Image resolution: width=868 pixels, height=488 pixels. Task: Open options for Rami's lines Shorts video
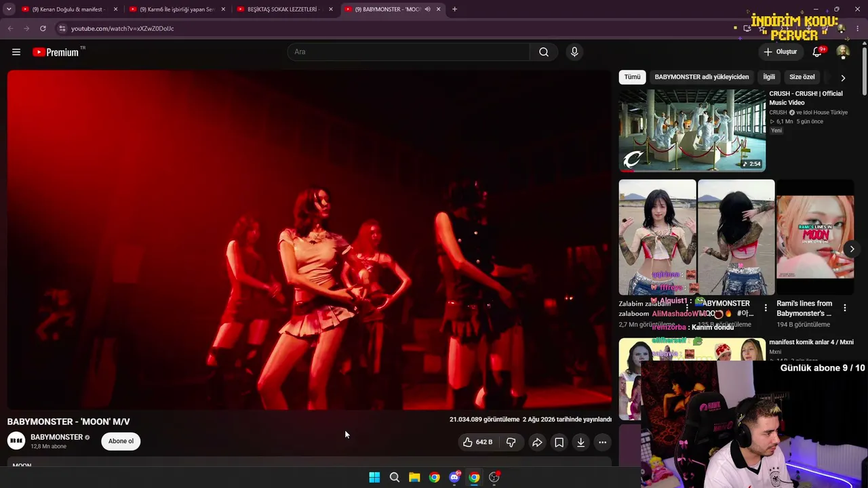(845, 308)
